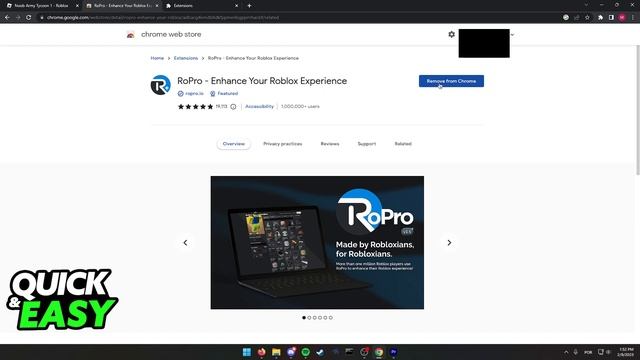Open the Chrome extensions puzzle icon

[600, 18]
